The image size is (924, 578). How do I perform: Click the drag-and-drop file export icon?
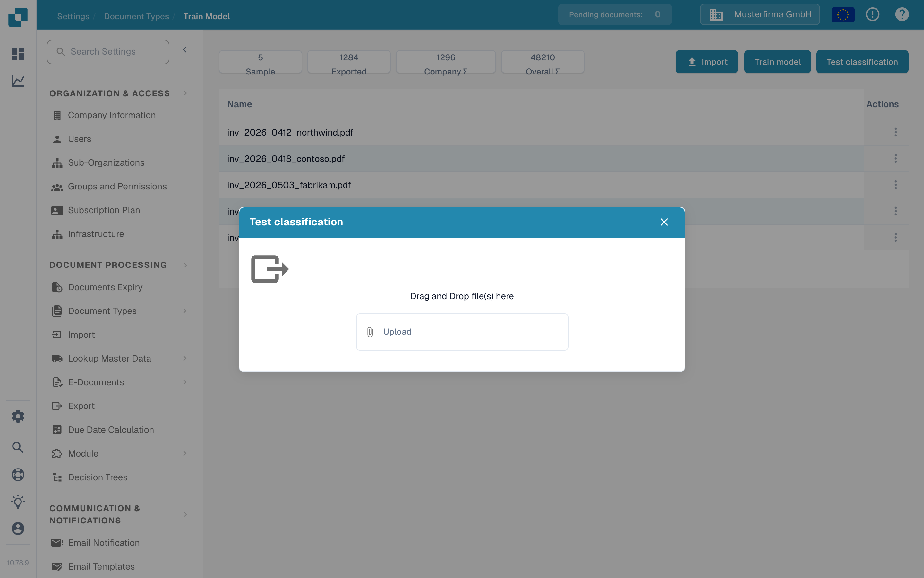click(269, 269)
